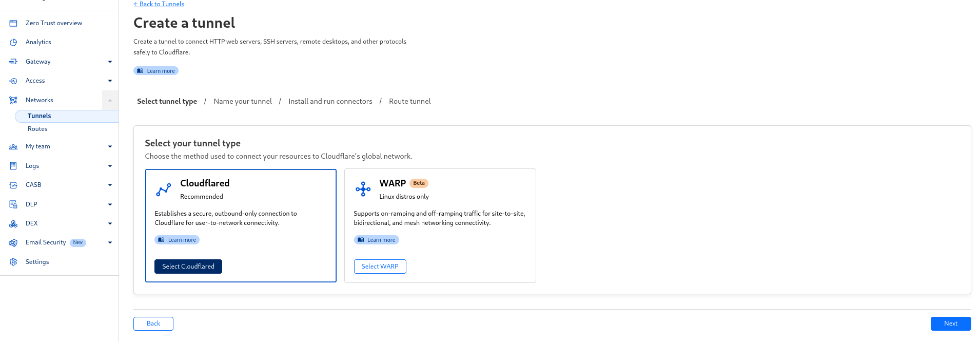Go to the Name your tunnel step

(243, 101)
